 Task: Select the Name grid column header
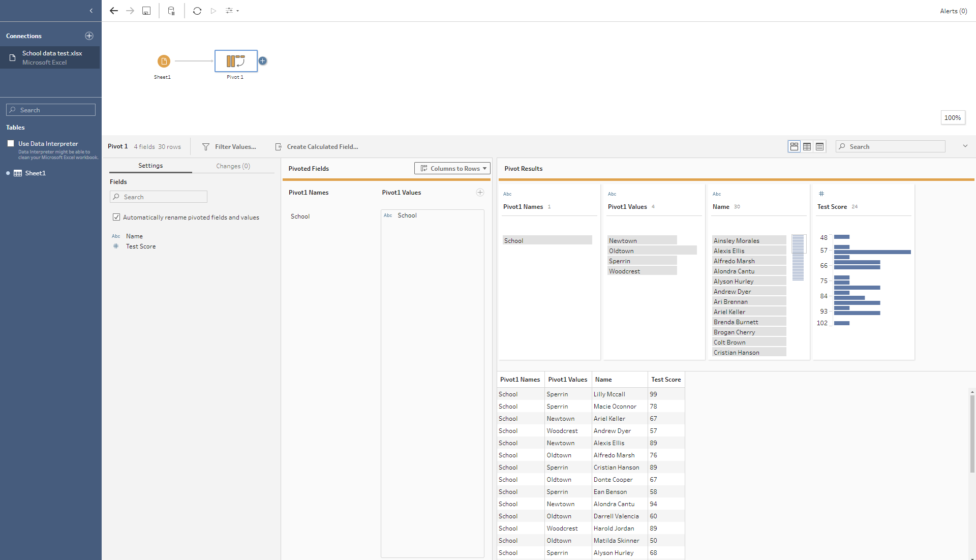point(620,380)
